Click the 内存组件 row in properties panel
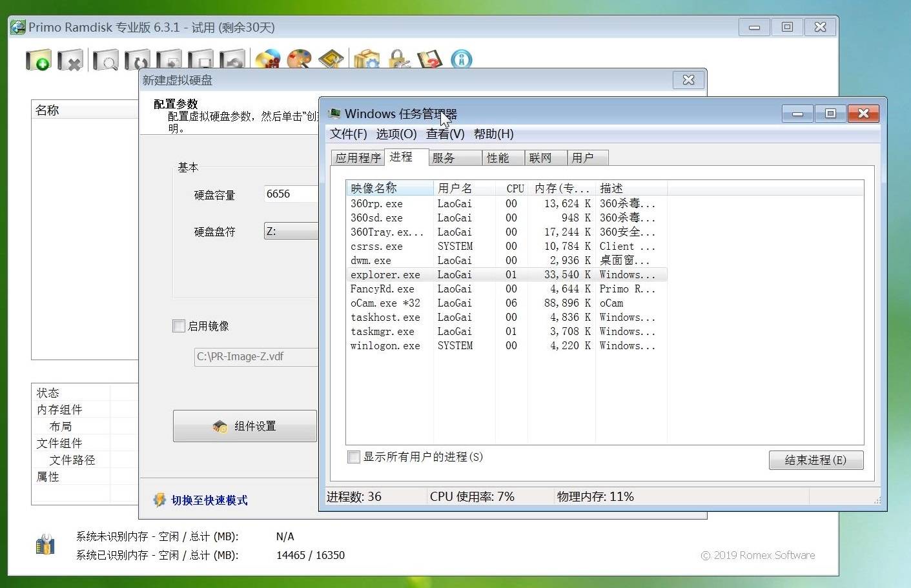The width and height of the screenshot is (911, 588). 85,409
